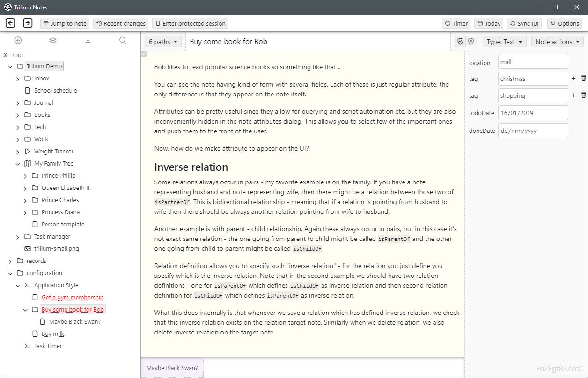Collapse the note tree using layers icon

click(x=53, y=41)
